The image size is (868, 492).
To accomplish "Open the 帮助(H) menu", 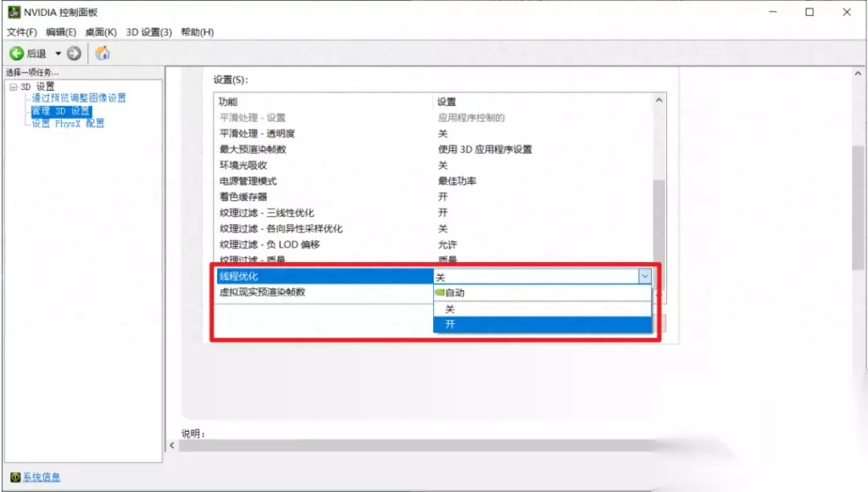I will tap(197, 32).
